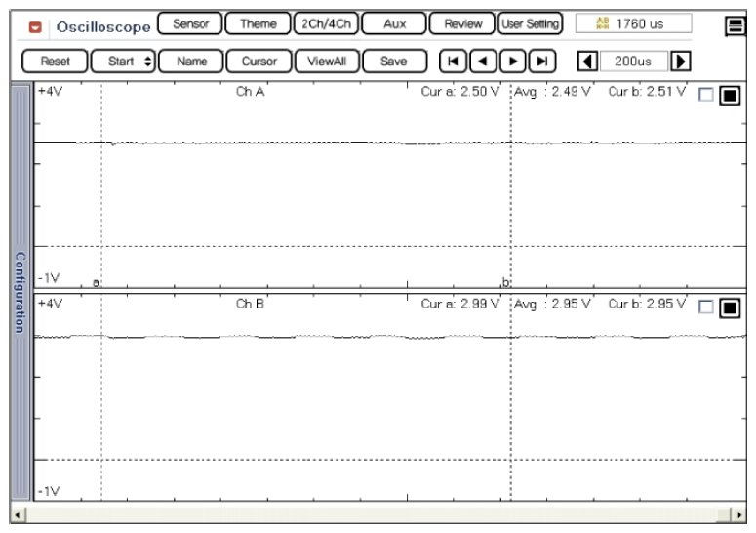The height and width of the screenshot is (533, 756).
Task: Open the Sensor menu
Action: (x=189, y=23)
